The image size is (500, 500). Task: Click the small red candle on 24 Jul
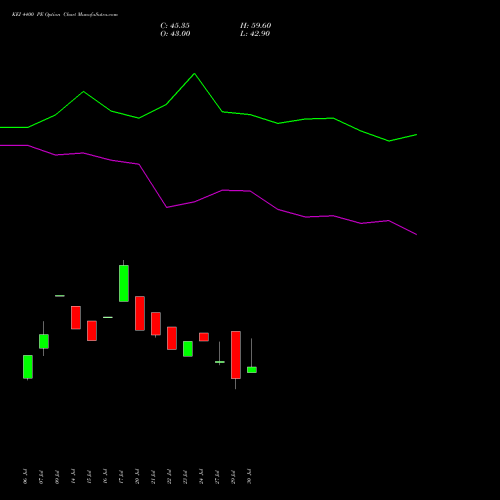coord(204,337)
